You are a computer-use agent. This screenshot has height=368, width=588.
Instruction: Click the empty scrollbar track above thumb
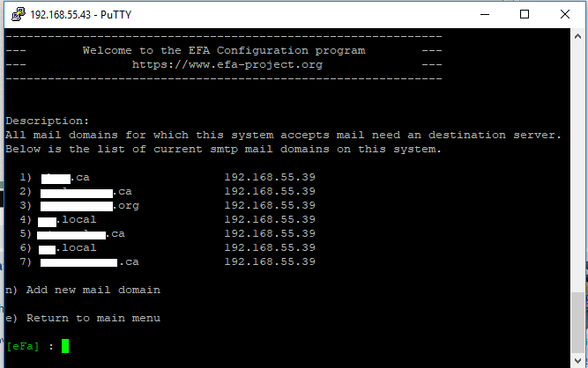pyautogui.click(x=577, y=166)
